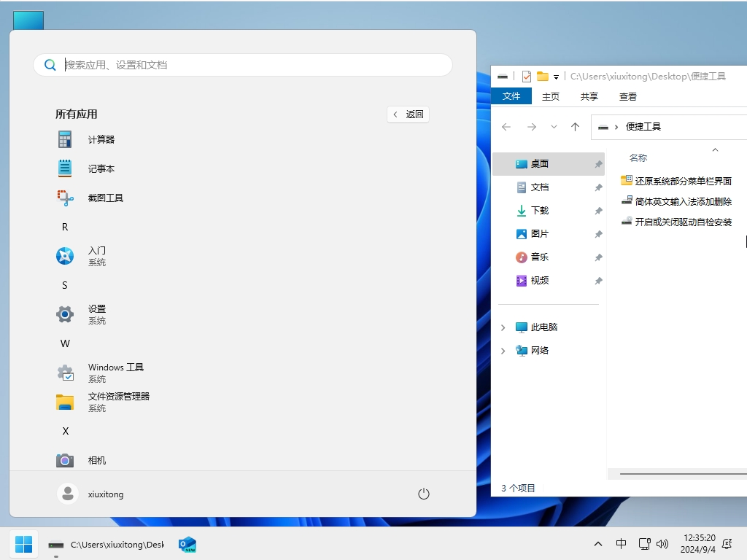Open 设置 from all apps list
Screen dimensions: 747x560
[96, 314]
